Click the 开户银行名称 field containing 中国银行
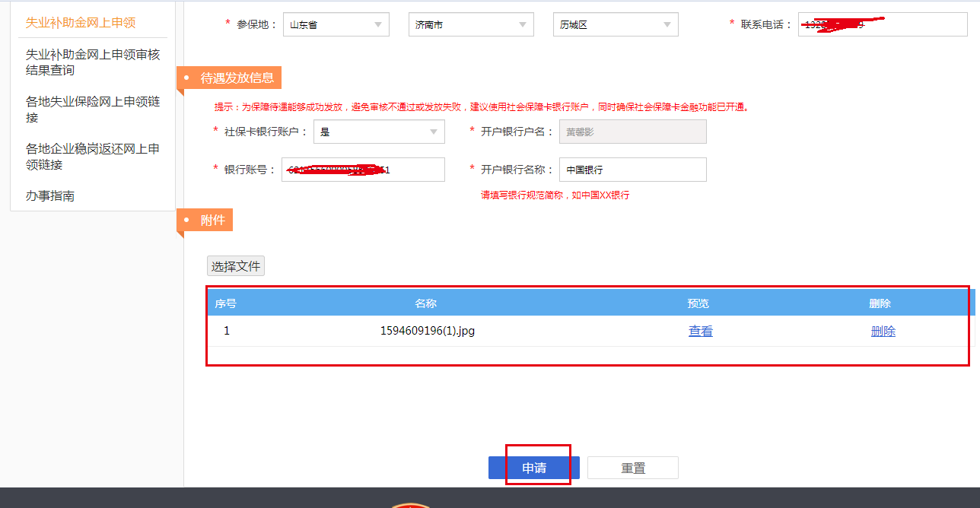This screenshot has width=980, height=508. (632, 170)
